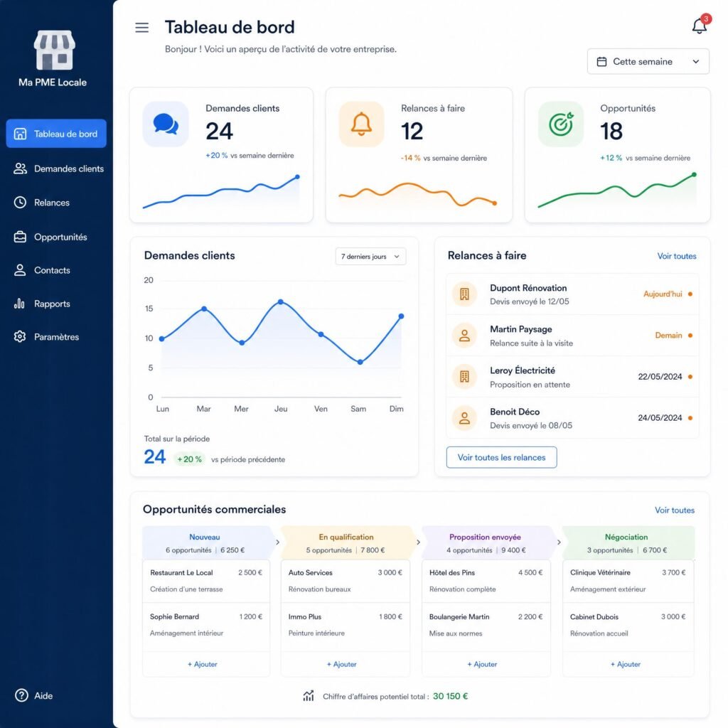Add opportunity in Nouveau column
728x728 pixels.
pyautogui.click(x=203, y=664)
